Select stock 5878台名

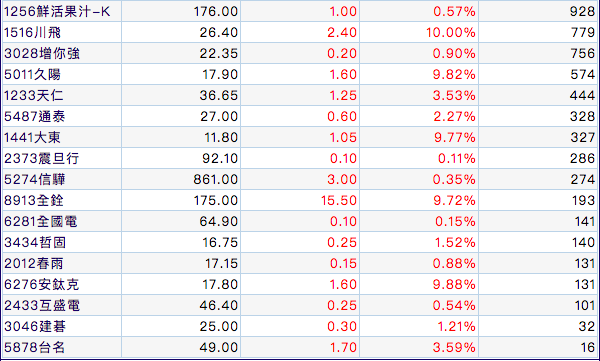[x=34, y=348]
